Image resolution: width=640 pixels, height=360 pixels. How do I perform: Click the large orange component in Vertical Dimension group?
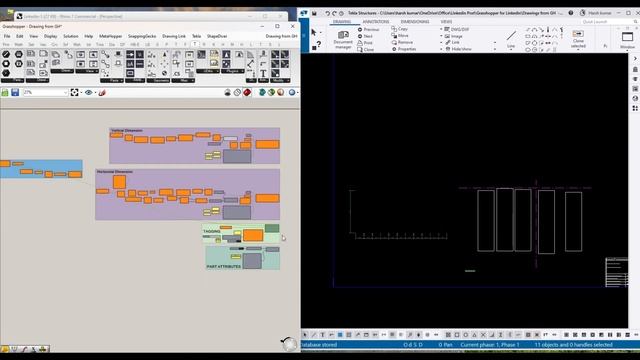coord(267,144)
